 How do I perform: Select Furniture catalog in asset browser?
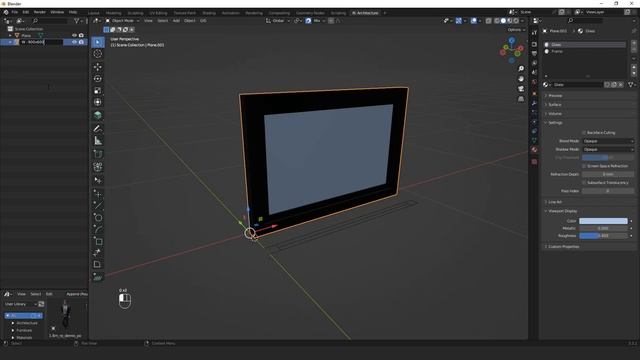[24, 330]
